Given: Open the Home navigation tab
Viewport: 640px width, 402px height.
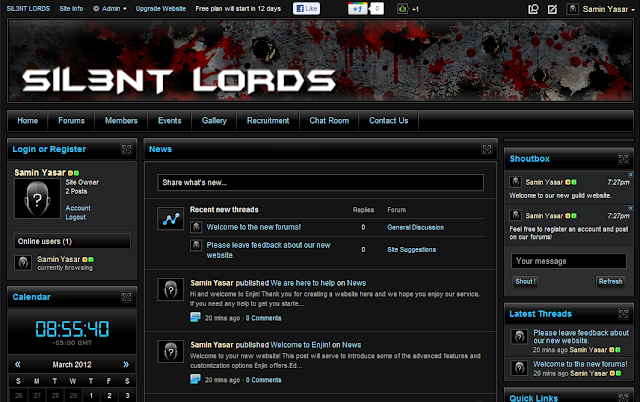Looking at the screenshot, I should (27, 121).
